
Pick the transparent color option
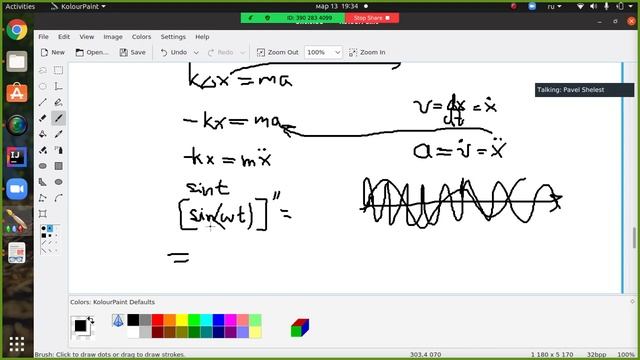(x=118, y=321)
